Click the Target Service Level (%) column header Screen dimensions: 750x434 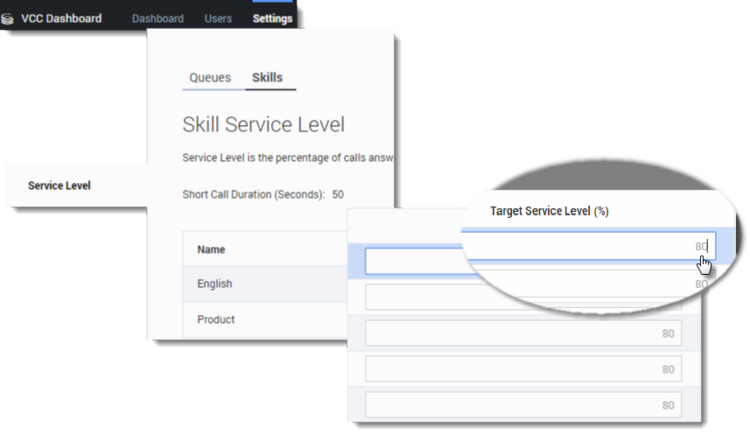pyautogui.click(x=549, y=211)
